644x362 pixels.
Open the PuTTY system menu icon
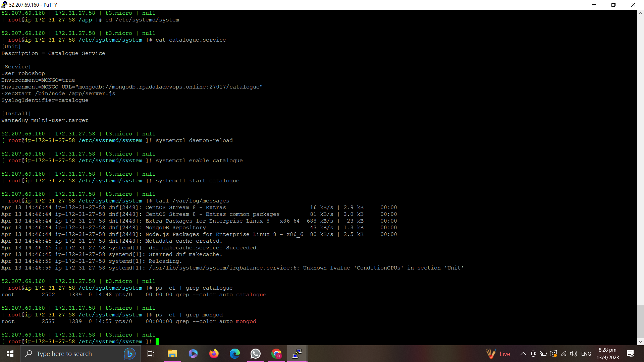pyautogui.click(x=4, y=5)
